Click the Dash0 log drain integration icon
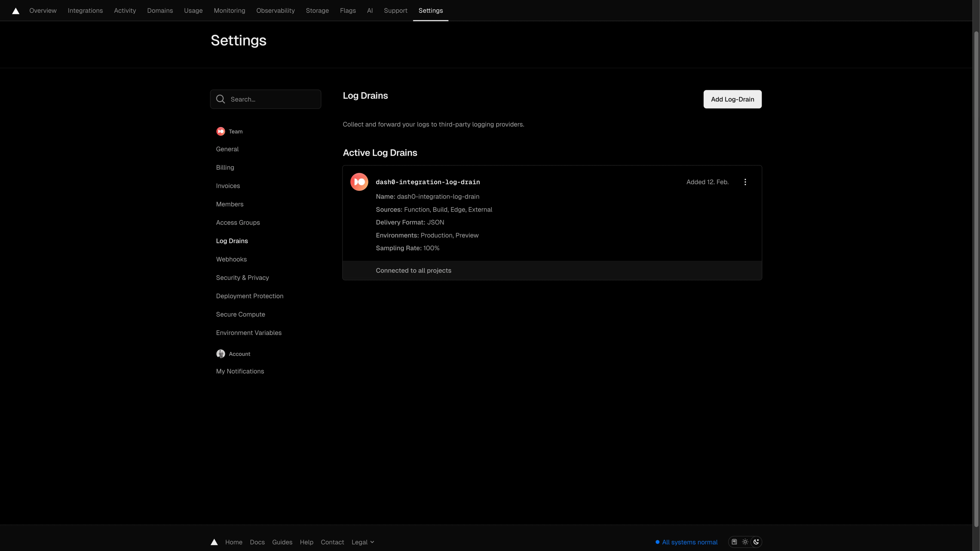 [x=359, y=182]
